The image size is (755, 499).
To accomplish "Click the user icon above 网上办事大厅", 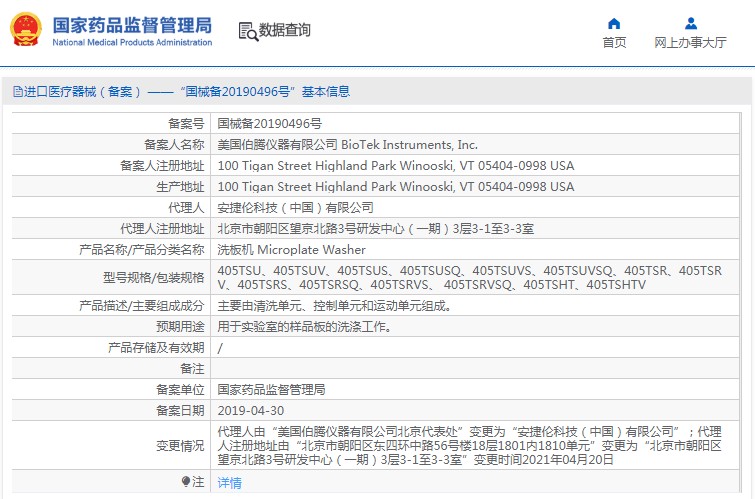I will [690, 23].
